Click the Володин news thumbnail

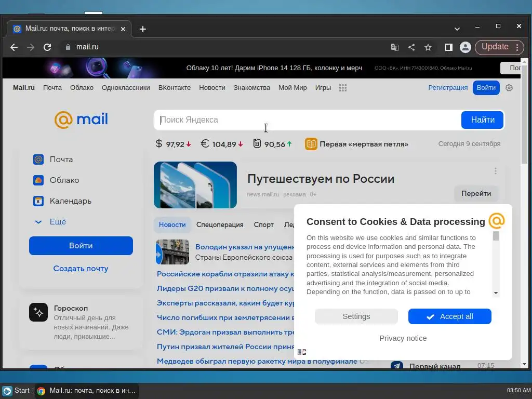(x=172, y=252)
